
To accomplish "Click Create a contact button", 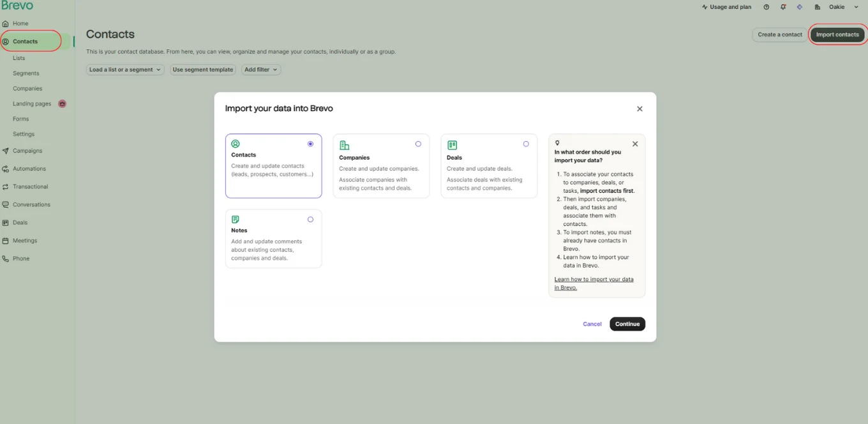I will [780, 34].
